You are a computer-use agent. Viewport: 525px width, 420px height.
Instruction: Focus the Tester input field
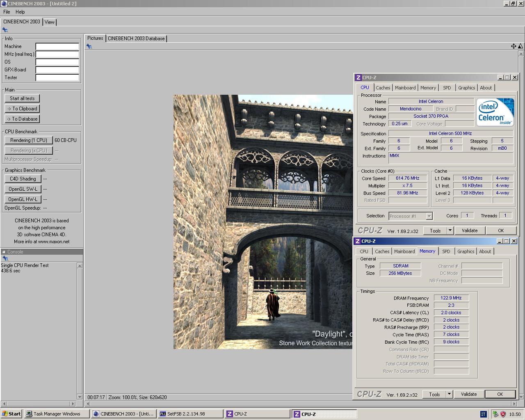click(x=57, y=78)
